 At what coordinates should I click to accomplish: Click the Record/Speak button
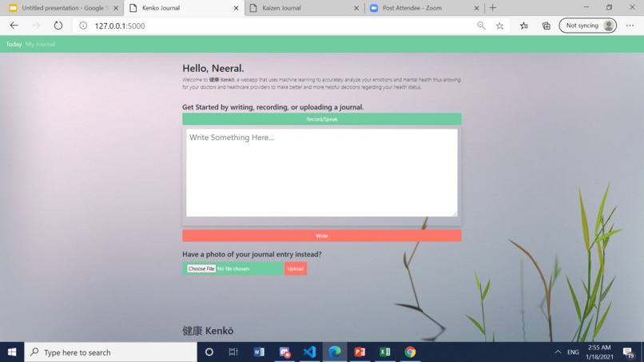tap(321, 119)
